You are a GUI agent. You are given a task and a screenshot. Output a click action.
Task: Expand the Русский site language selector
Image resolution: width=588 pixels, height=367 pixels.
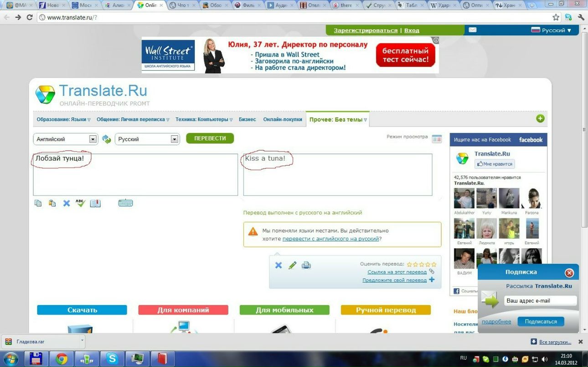tap(552, 31)
